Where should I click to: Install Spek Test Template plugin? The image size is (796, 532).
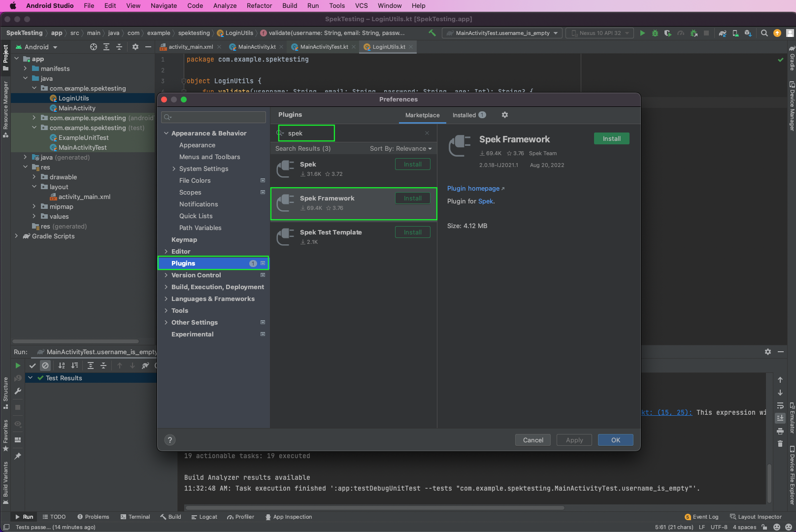point(412,232)
